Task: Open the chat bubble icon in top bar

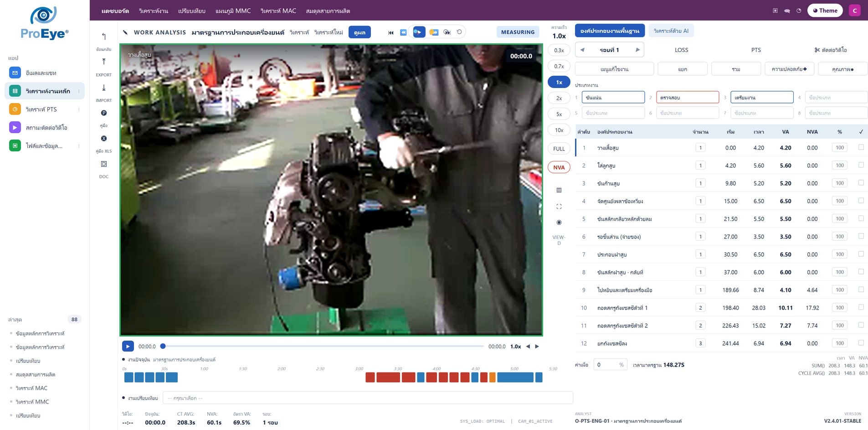Action: click(787, 10)
